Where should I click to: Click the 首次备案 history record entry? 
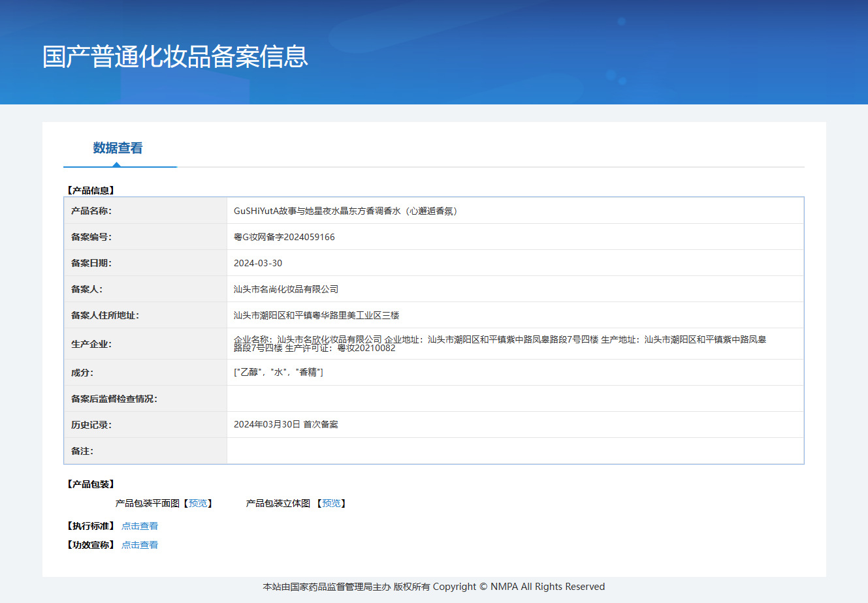point(286,424)
